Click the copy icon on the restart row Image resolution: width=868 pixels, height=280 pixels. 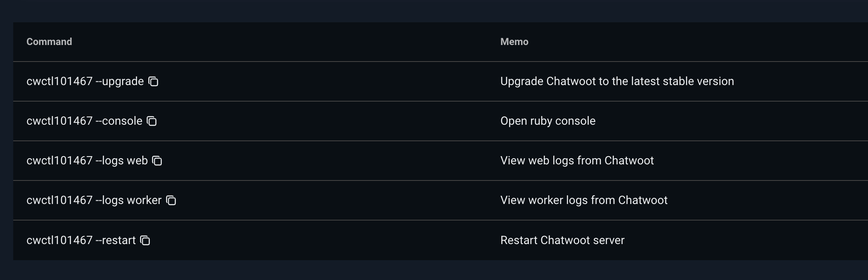coord(145,240)
